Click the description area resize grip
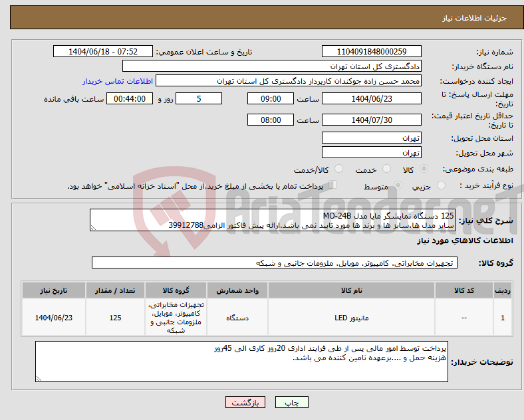Viewport: 524px width, 420px height. [x=93, y=228]
